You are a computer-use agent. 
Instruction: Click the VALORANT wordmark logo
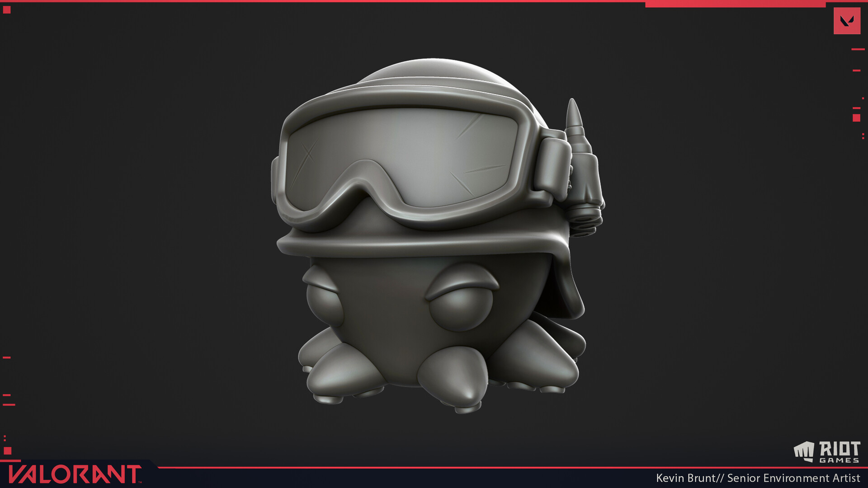(x=75, y=474)
